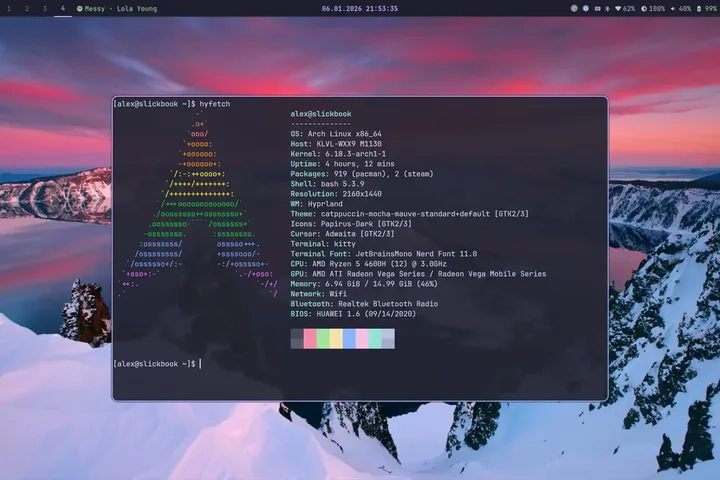This screenshot has width=720, height=480.
Task: Click the 'alex@slickbook' header above the dashed line
Action: click(321, 114)
